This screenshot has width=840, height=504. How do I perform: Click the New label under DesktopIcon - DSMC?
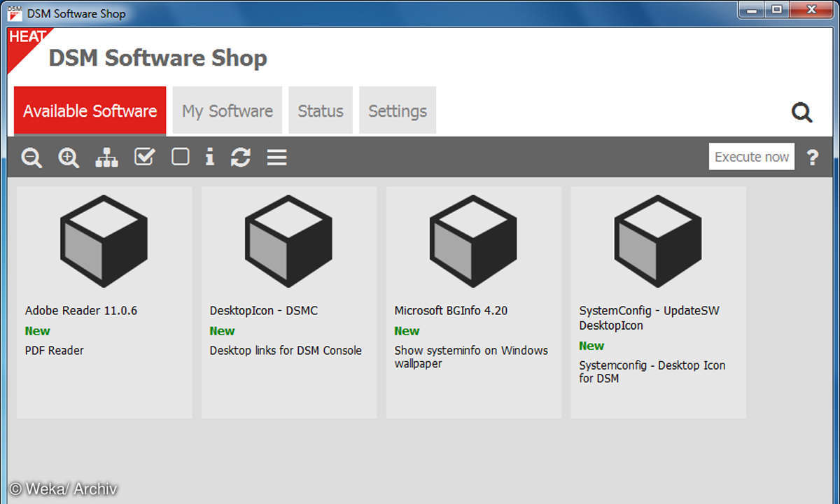223,330
